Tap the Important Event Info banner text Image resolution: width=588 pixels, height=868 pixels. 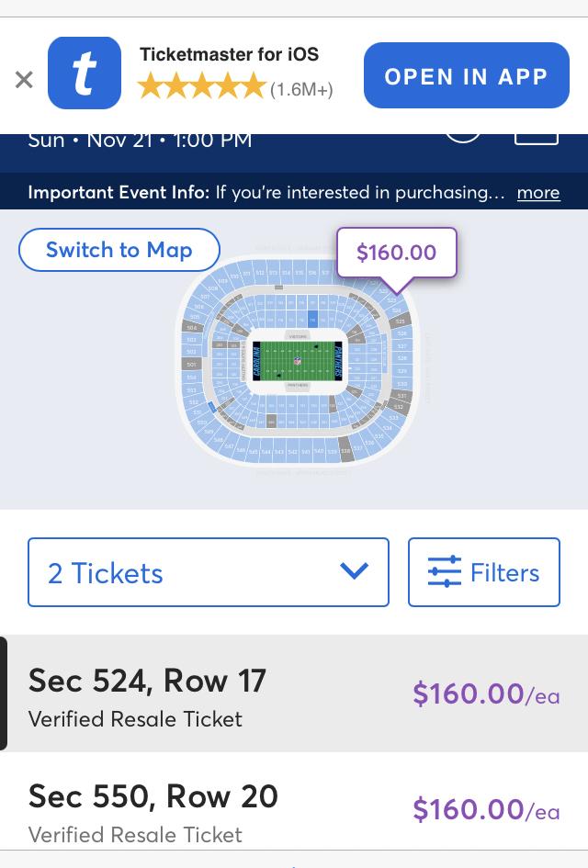coord(266,193)
